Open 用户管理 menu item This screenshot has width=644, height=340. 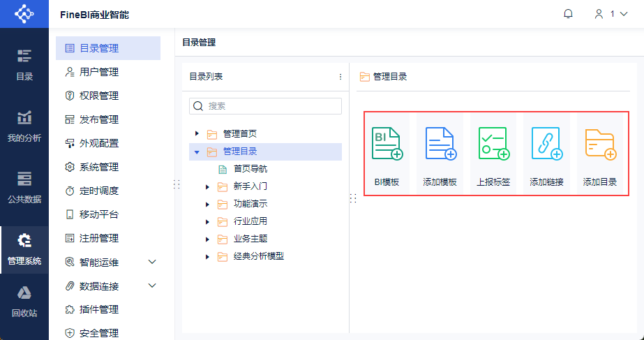pos(99,72)
